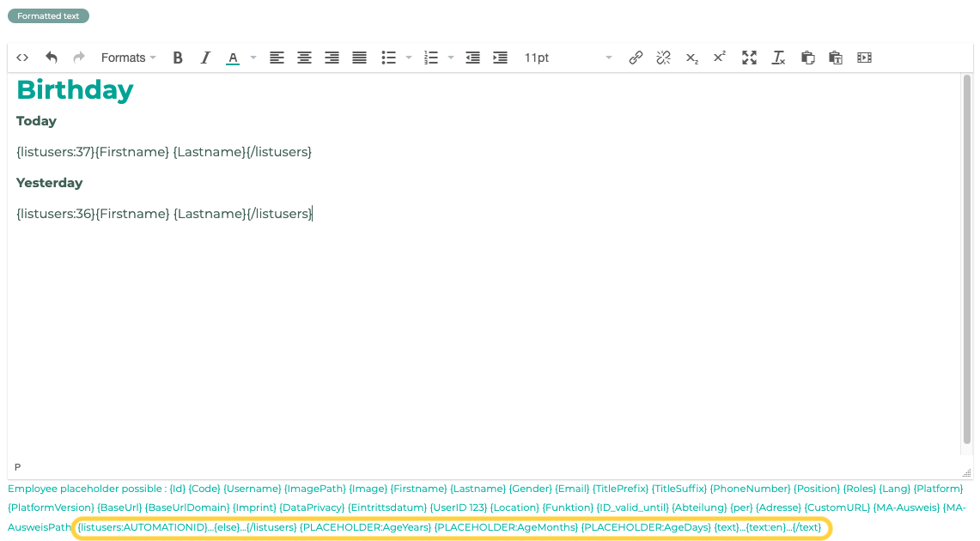This screenshot has width=980, height=541.
Task: Click the {Username} placeholder
Action: pos(252,489)
